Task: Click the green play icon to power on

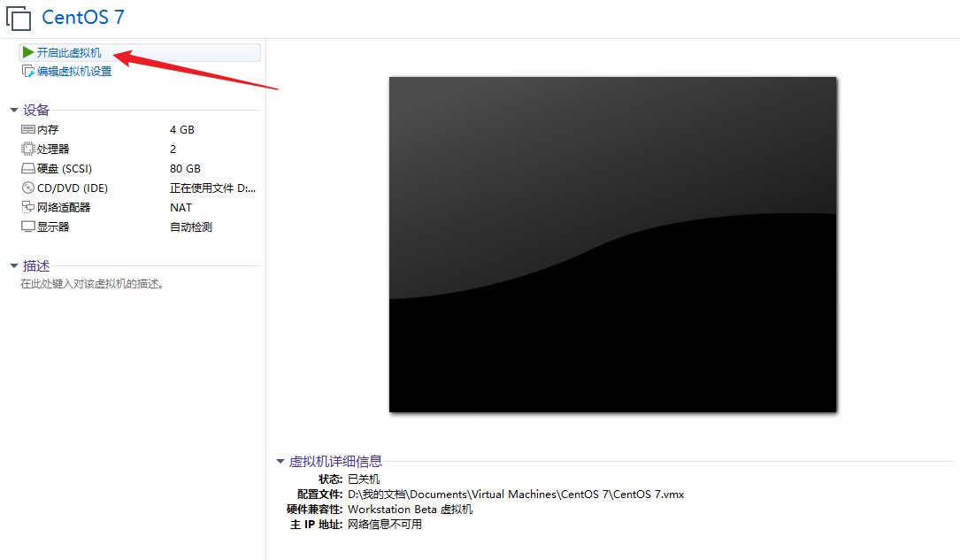Action: click(x=28, y=52)
